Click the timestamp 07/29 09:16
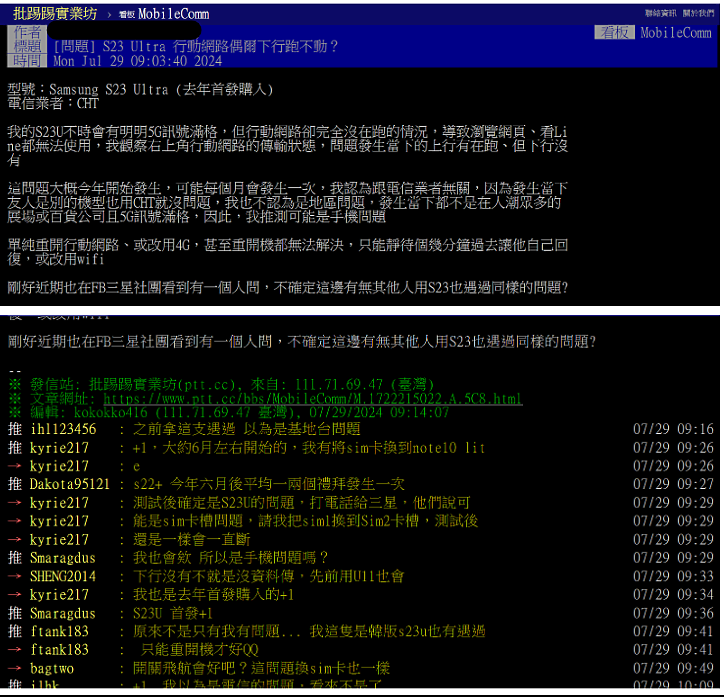Image resolution: width=724 pixels, height=697 pixels. click(673, 429)
